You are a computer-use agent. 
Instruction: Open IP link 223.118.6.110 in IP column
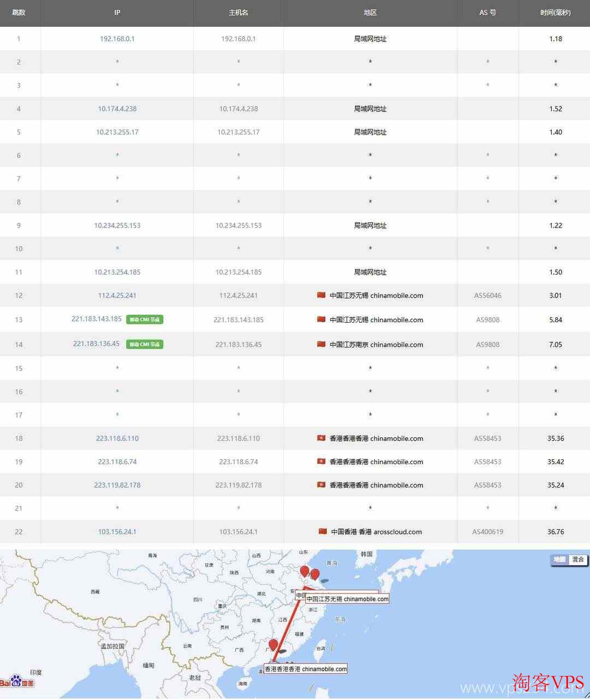pos(117,438)
